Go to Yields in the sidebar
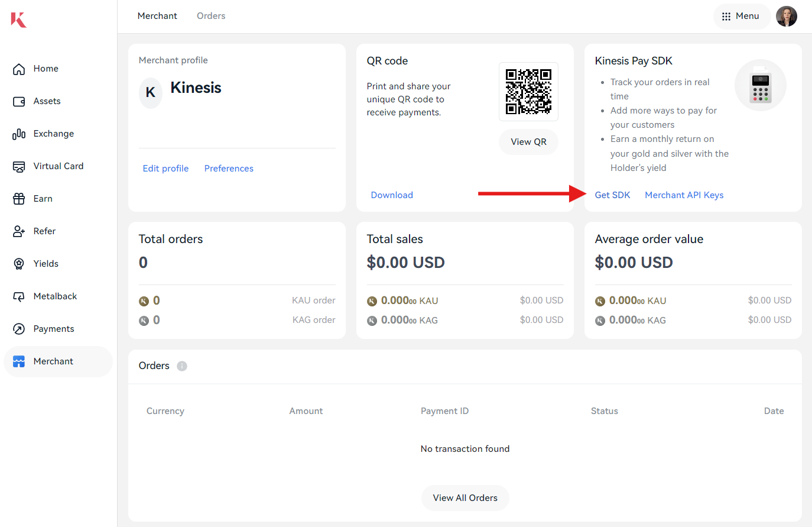This screenshot has width=812, height=527. [x=58, y=264]
